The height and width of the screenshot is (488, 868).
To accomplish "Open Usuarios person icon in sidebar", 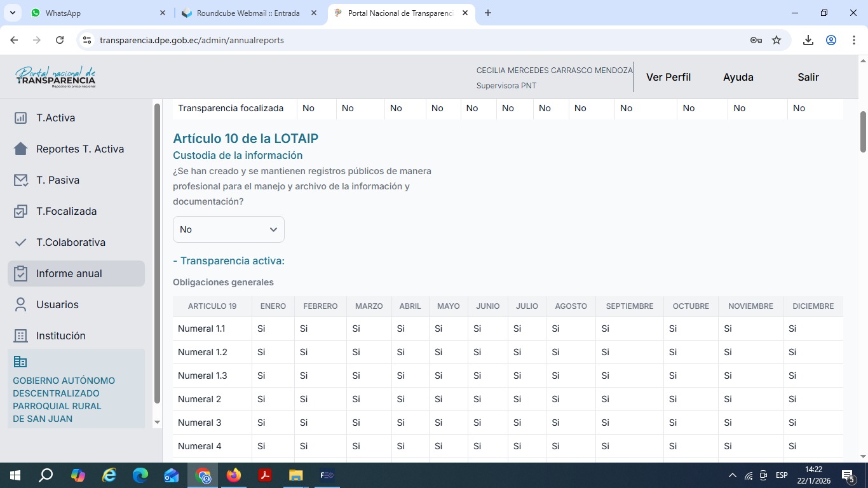I will pyautogui.click(x=21, y=304).
